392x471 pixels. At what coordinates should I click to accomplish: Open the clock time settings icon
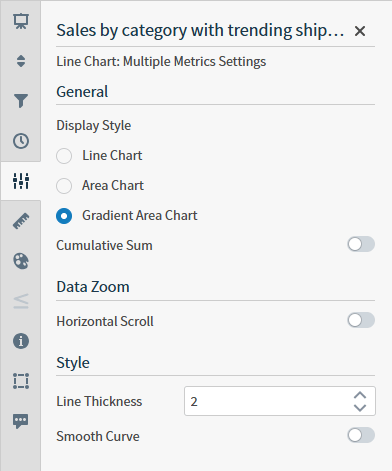pyautogui.click(x=21, y=141)
